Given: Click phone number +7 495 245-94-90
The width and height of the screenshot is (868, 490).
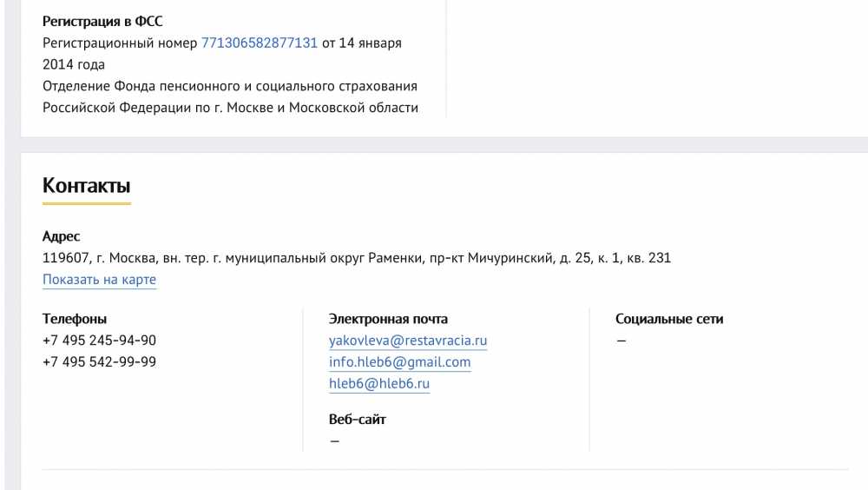Looking at the screenshot, I should coord(99,341).
